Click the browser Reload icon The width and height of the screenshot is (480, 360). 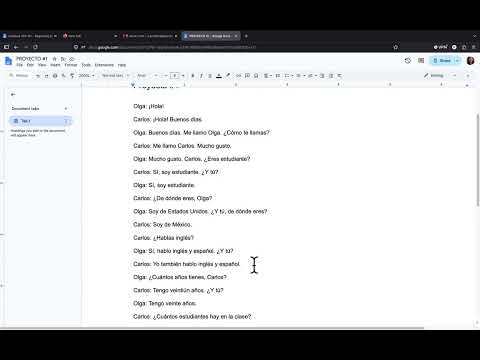point(35,47)
